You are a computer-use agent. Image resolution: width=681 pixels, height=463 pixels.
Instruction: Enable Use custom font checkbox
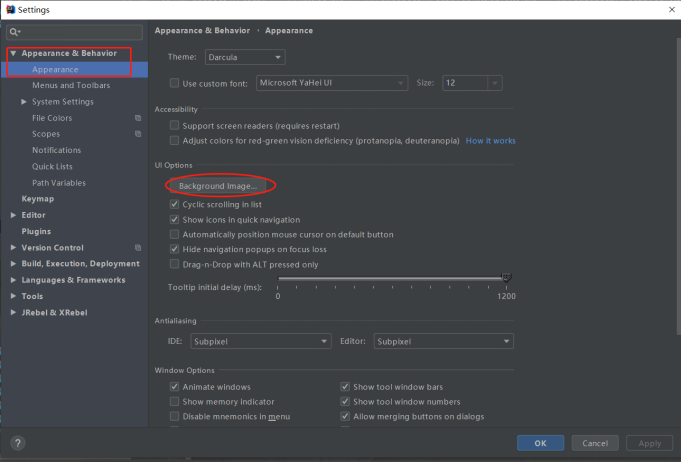tap(174, 83)
